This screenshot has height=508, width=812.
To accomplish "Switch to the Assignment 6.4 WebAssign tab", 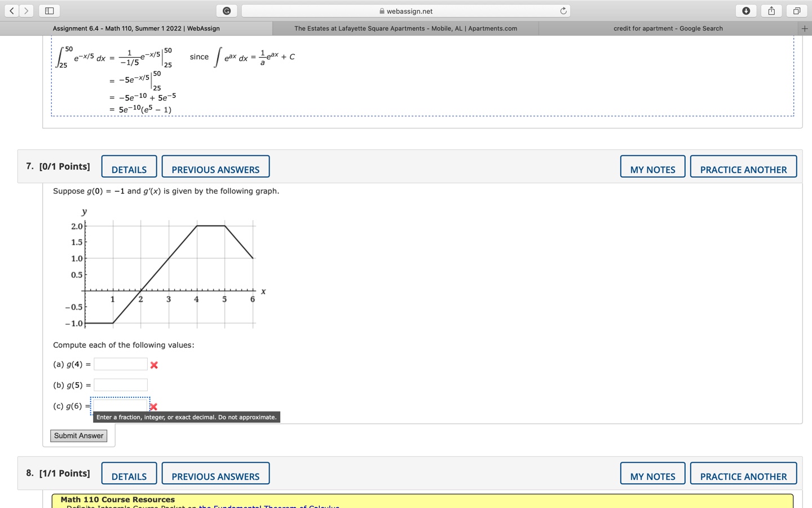I will pos(135,28).
